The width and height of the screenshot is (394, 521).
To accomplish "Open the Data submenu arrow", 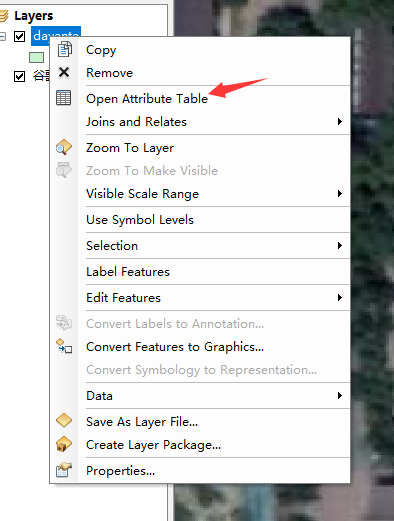I will tap(339, 395).
